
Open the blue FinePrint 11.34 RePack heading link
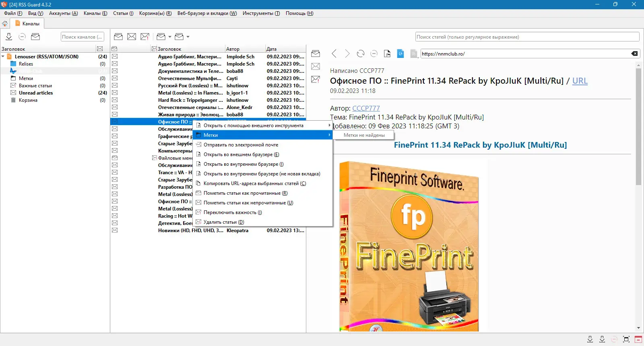(480, 145)
